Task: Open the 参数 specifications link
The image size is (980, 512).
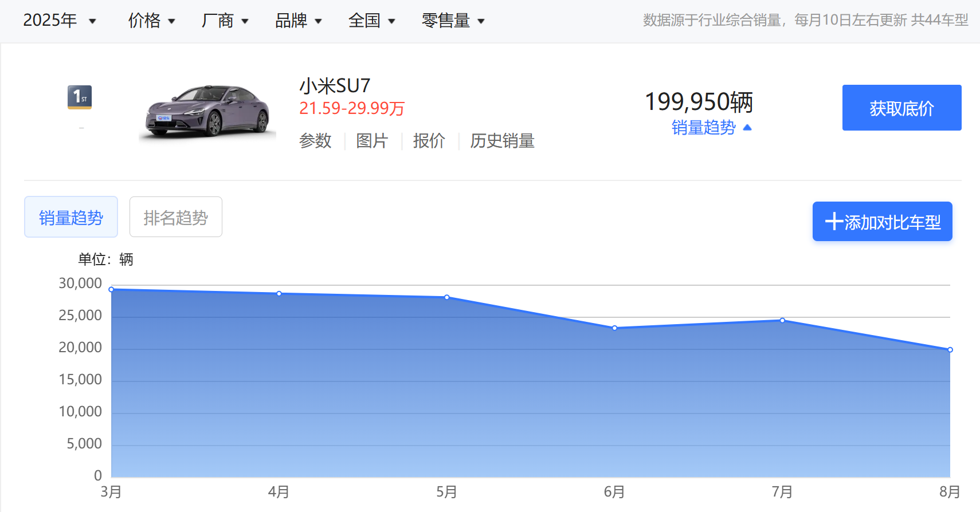Action: tap(315, 141)
